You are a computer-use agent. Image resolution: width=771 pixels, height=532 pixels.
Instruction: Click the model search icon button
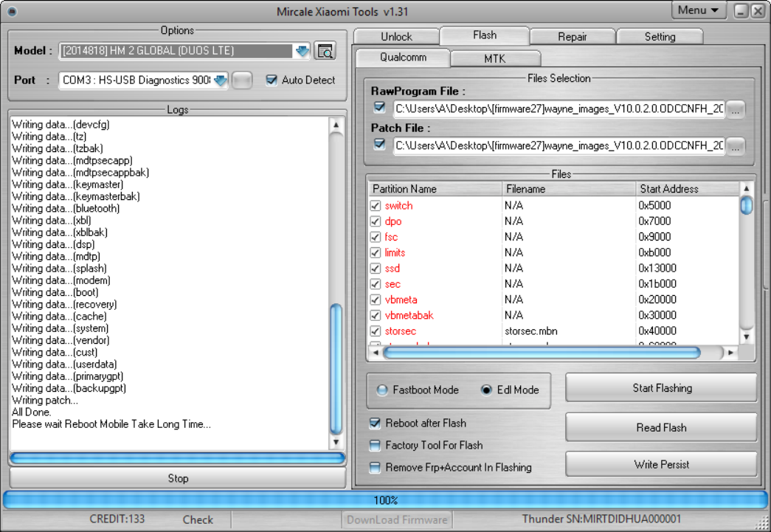pos(325,51)
